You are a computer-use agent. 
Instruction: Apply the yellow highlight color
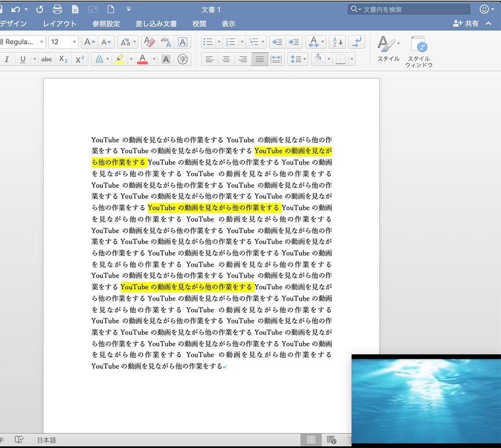120,59
